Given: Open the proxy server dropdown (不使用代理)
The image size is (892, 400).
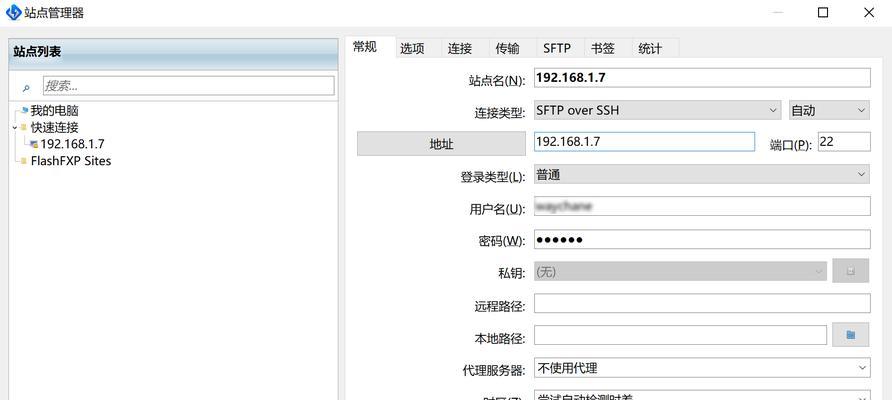Looking at the screenshot, I should tap(701, 368).
